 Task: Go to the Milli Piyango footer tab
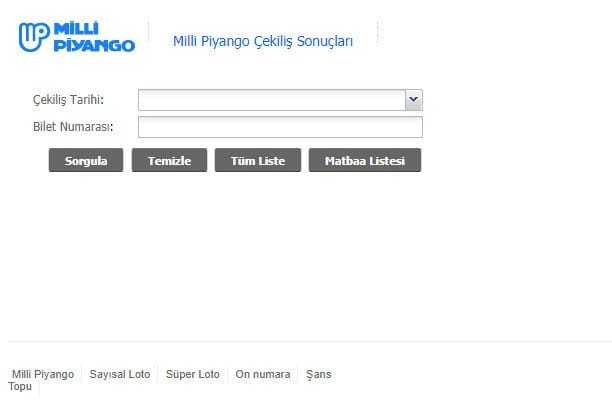[x=43, y=374]
